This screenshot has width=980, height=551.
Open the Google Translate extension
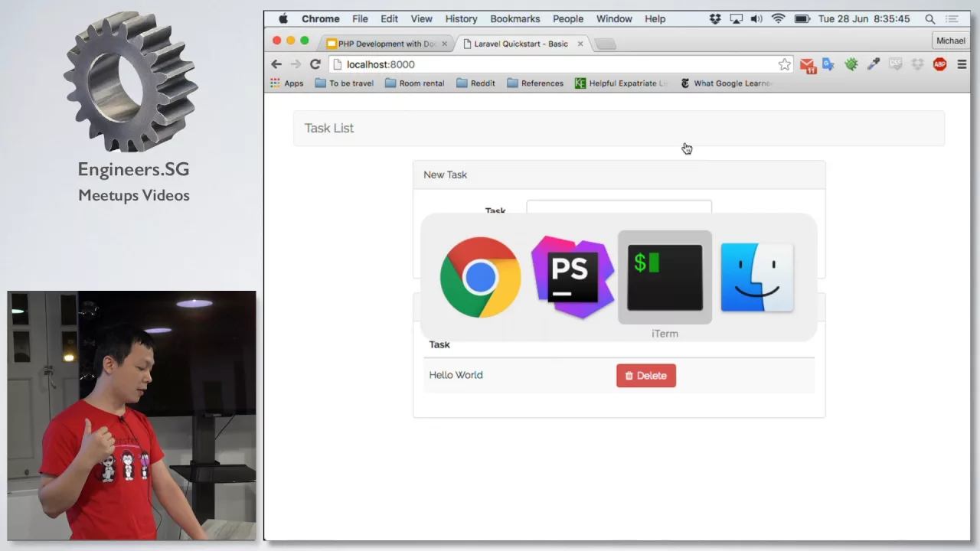828,64
